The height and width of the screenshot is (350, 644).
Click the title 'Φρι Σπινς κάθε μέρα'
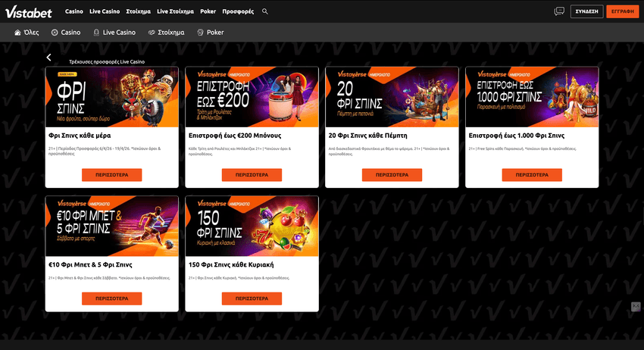[80, 136]
